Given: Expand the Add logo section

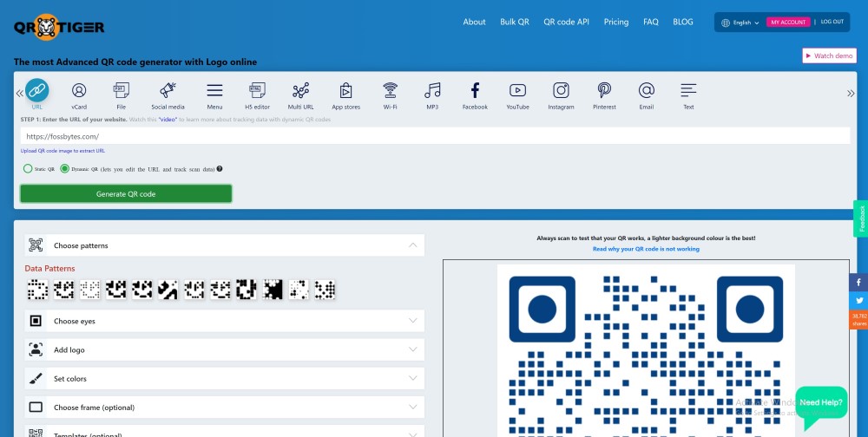Looking at the screenshot, I should point(224,349).
